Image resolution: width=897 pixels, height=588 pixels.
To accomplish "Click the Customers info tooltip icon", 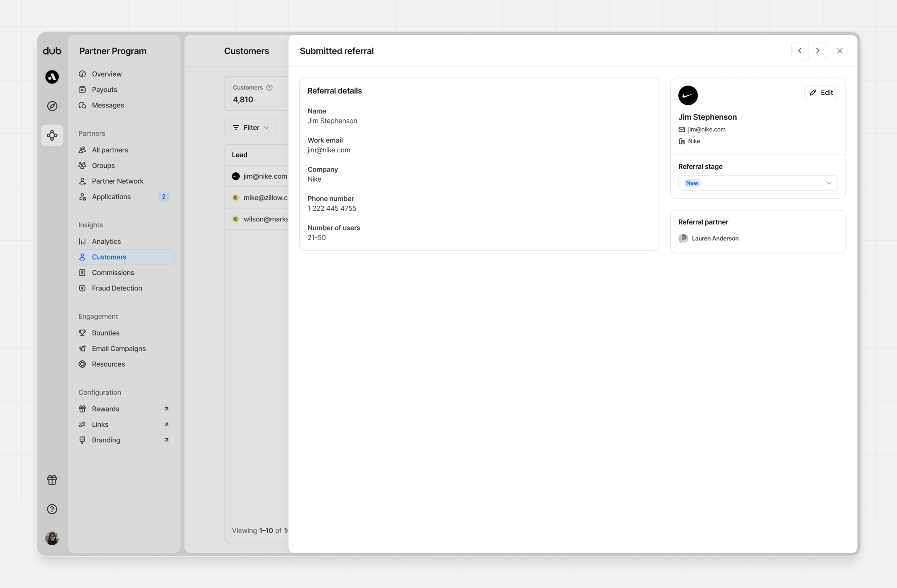I will [x=269, y=88].
